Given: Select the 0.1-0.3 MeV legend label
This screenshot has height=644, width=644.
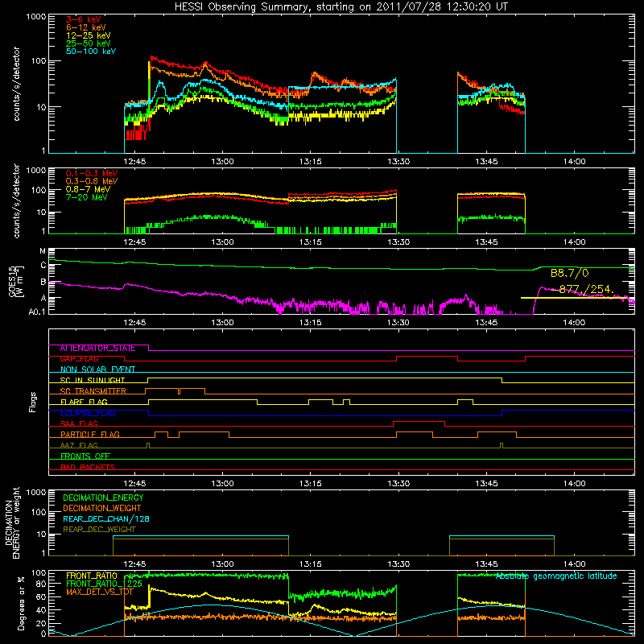Looking at the screenshot, I should coord(92,173).
